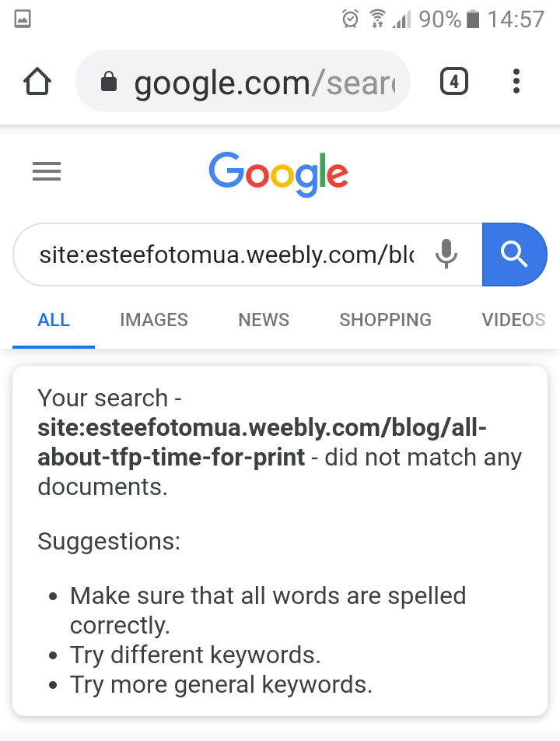Screen dimensions: 560x741
Task: Tap the Google logo
Action: click(278, 173)
